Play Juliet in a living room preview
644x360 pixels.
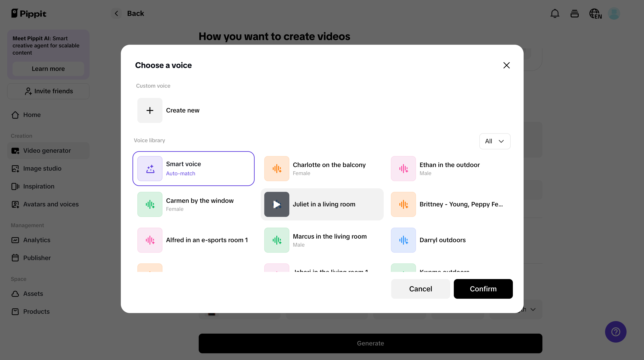click(277, 204)
